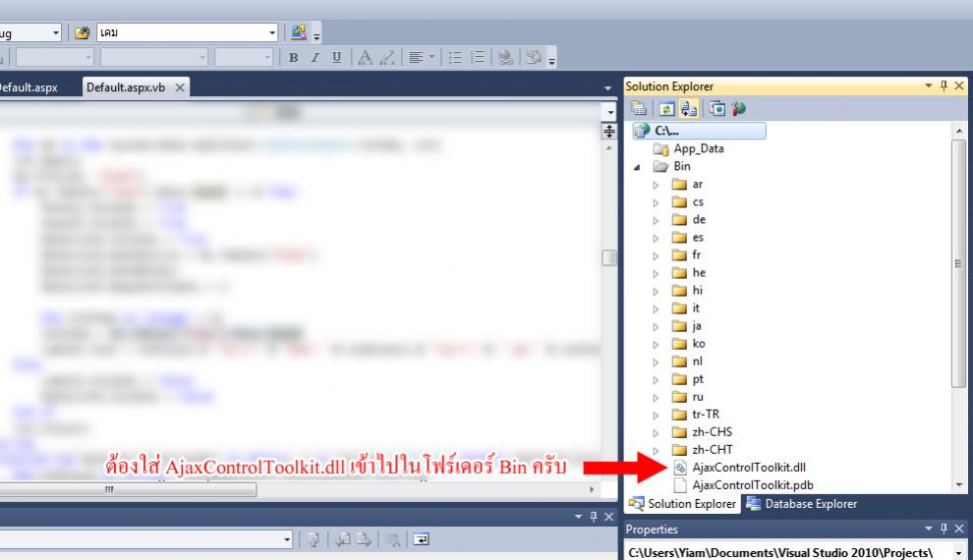This screenshot has height=560, width=973.
Task: Toggle auto-hide pin on the bottom output panel
Action: [594, 517]
